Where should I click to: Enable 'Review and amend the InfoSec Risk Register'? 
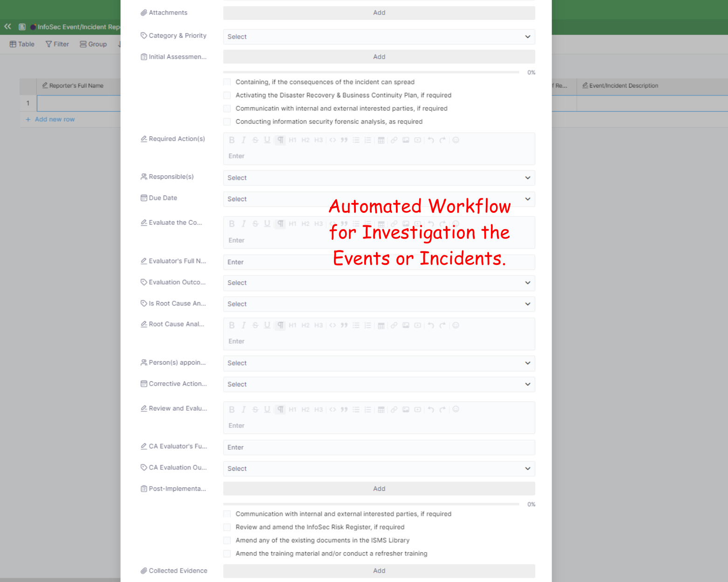(227, 527)
